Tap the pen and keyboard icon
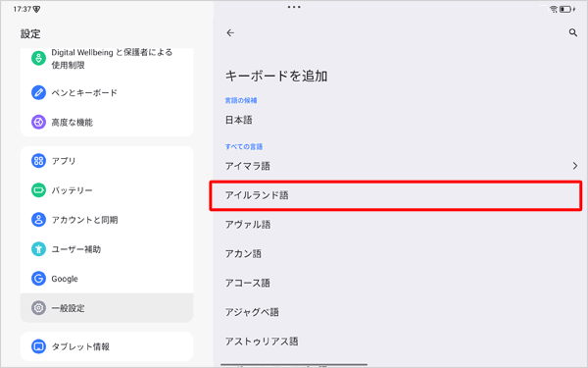The image size is (588, 368). (x=38, y=92)
